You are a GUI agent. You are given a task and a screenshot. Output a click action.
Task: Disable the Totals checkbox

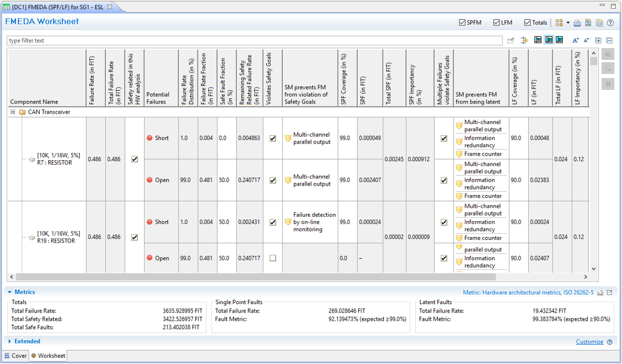[x=527, y=23]
